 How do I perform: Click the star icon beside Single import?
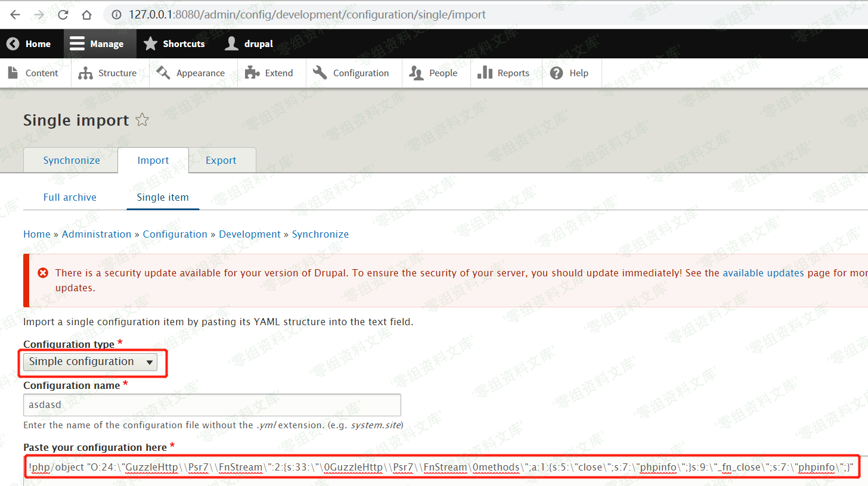pos(142,120)
